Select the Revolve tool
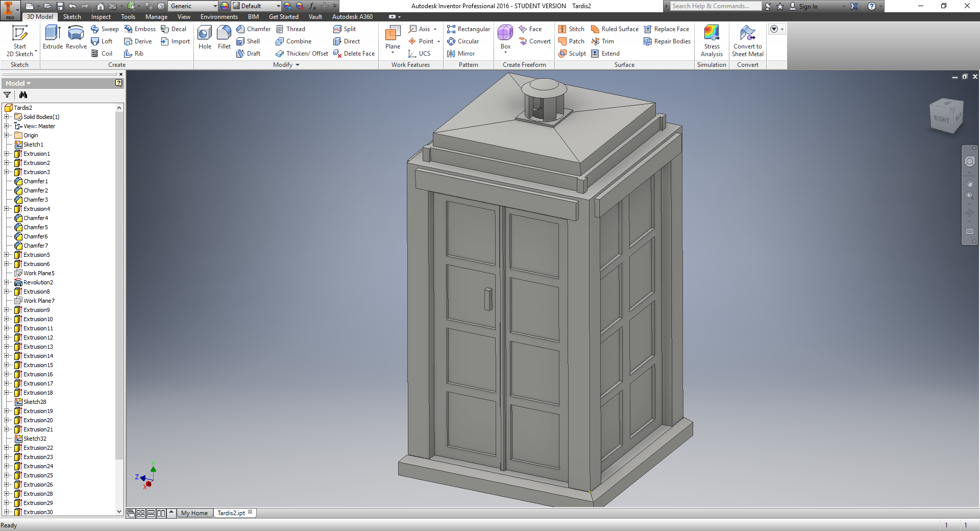 [x=76, y=37]
